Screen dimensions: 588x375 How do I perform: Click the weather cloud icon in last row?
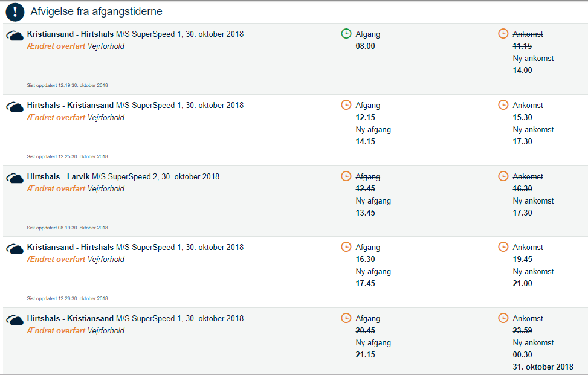pos(15,321)
